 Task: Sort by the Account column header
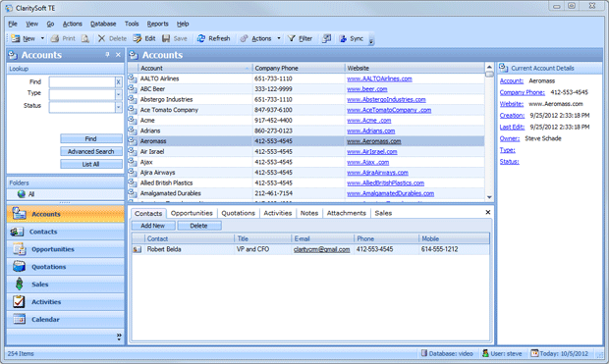coord(194,68)
